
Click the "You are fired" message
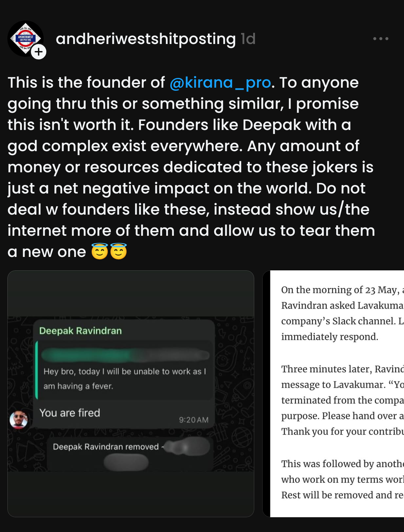(70, 413)
